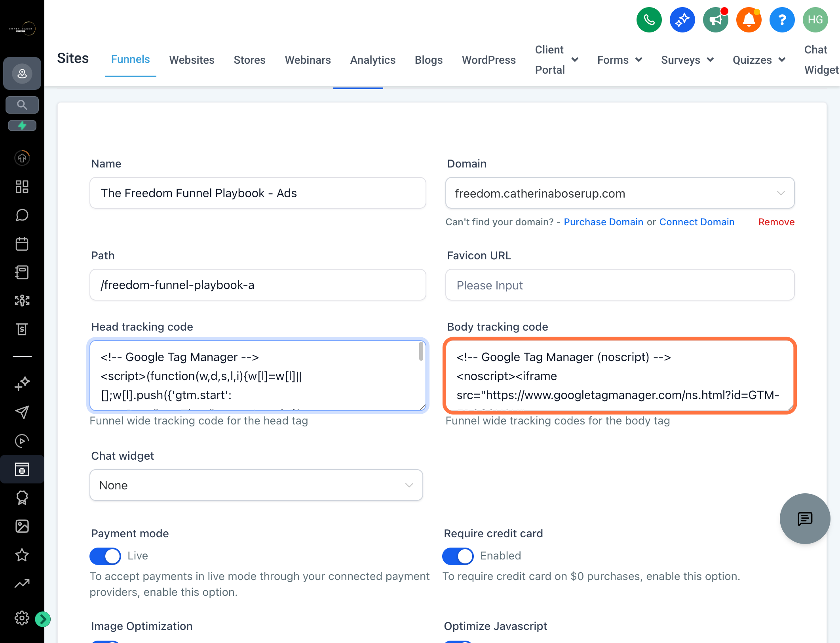Toggle Payment mode Live switch
Screen dimensions: 840x643
coord(105,556)
